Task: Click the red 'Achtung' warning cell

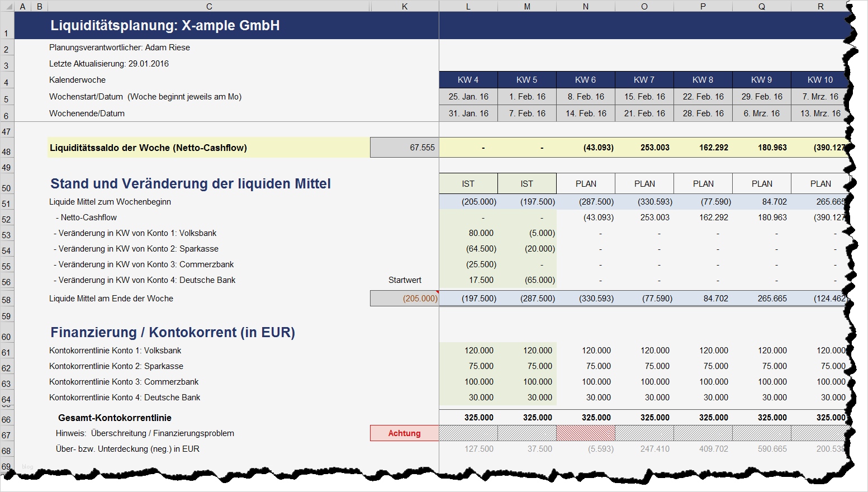Action: 404,433
